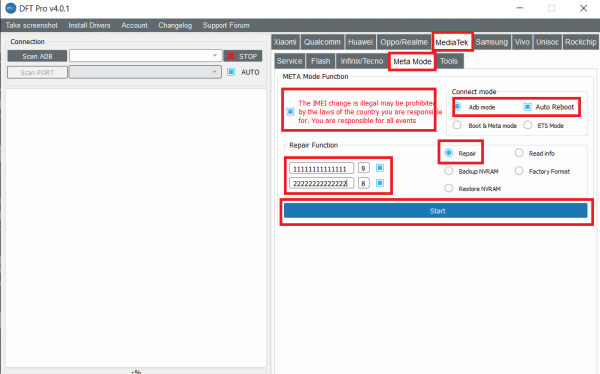Viewport: 600px width, 374px height.
Task: Switch to the Qualcomm tab
Action: pyautogui.click(x=322, y=42)
